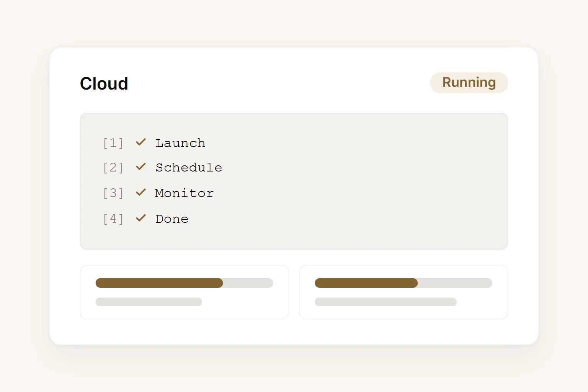Select the Monitor step text
This screenshot has width=588, height=392.
[x=184, y=193]
